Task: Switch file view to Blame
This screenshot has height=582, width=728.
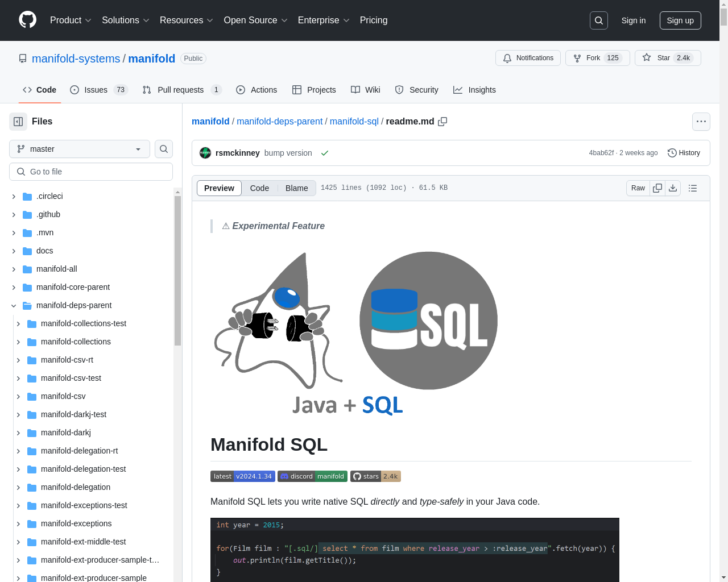Action: coord(296,188)
